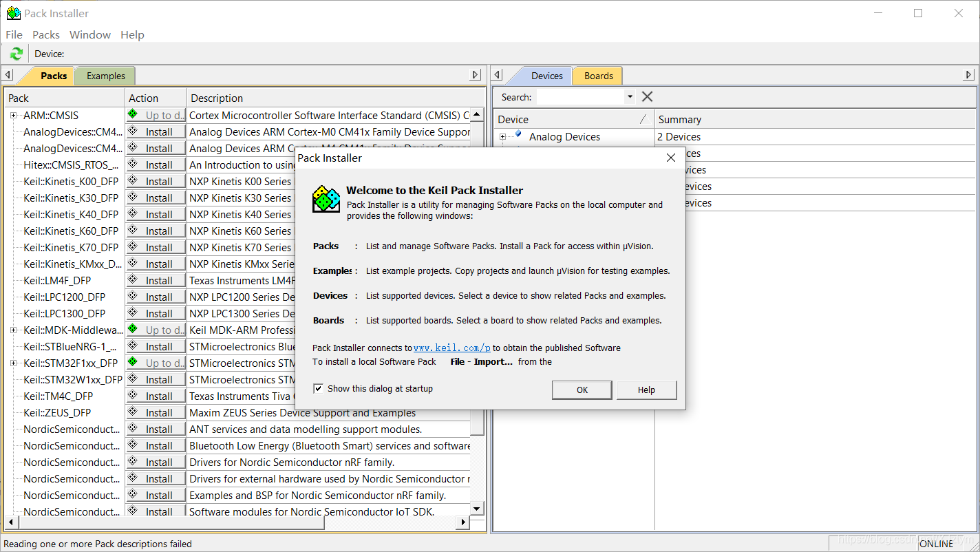The height and width of the screenshot is (552, 980).
Task: Select the Keil::LPC1300_DFP row
Action: point(65,314)
